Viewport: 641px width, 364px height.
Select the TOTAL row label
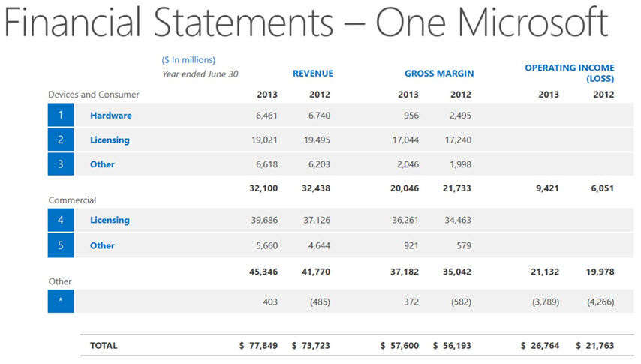point(104,345)
